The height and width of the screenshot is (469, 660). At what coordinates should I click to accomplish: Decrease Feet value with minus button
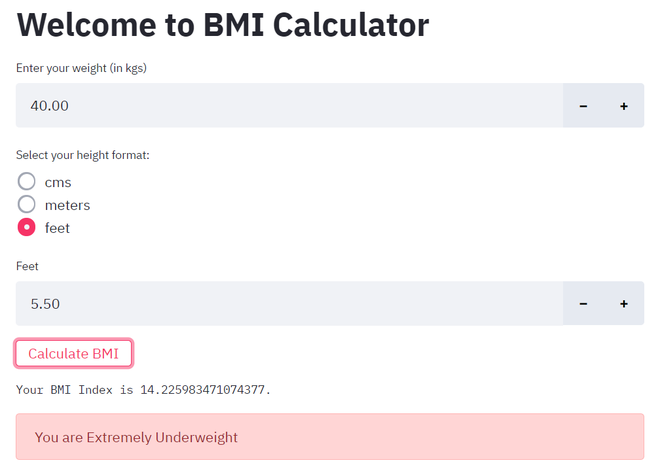pos(583,303)
